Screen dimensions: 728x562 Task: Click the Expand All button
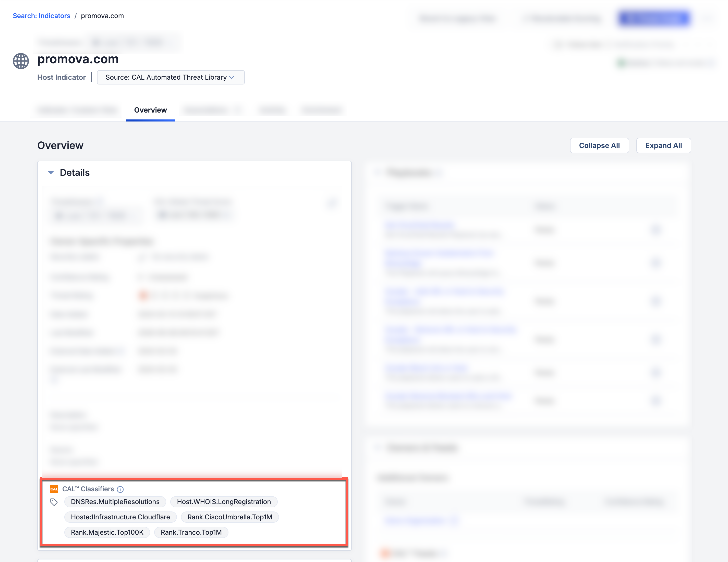pos(663,145)
